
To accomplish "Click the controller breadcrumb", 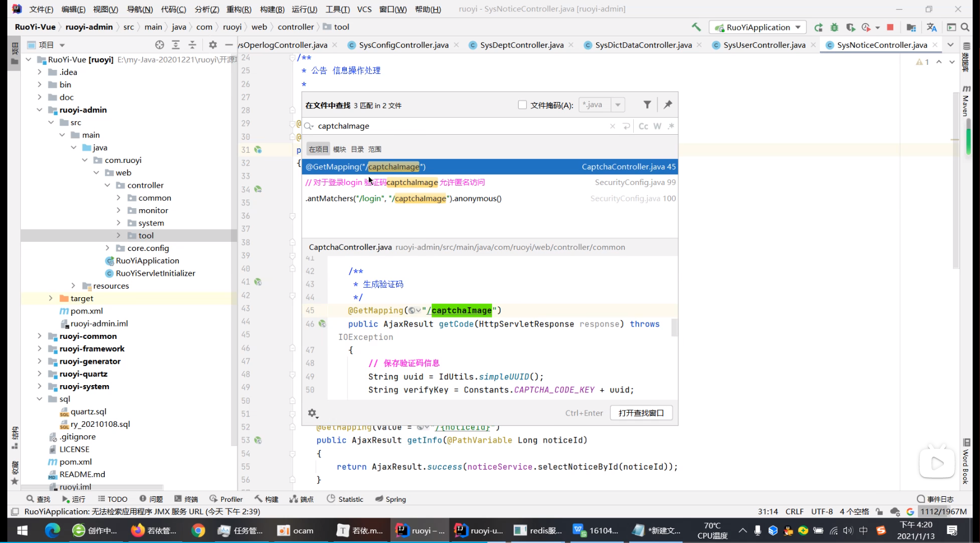I will click(295, 27).
